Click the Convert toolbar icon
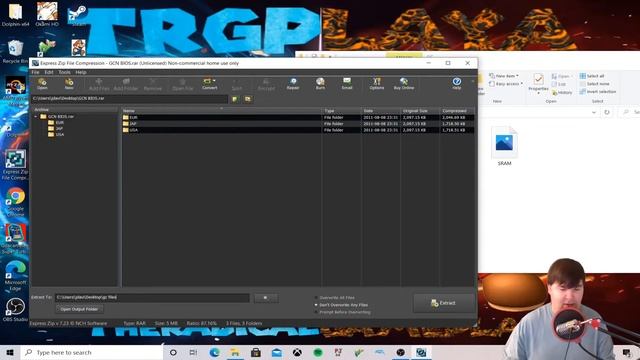 click(x=209, y=84)
